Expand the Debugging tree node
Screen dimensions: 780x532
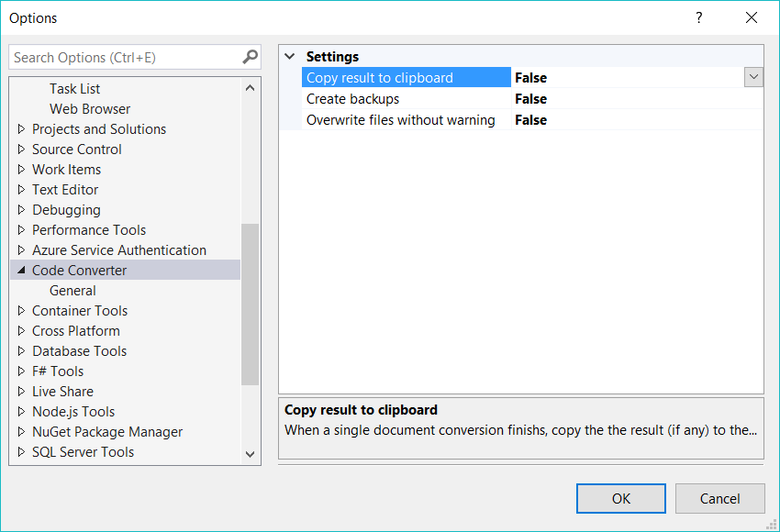[22, 209]
